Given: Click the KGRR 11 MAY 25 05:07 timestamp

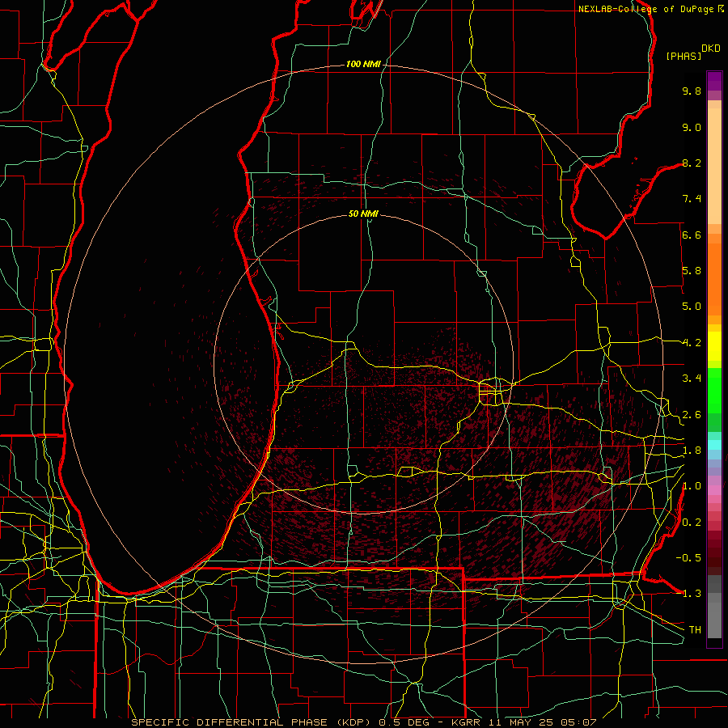Looking at the screenshot, I should click(523, 722).
